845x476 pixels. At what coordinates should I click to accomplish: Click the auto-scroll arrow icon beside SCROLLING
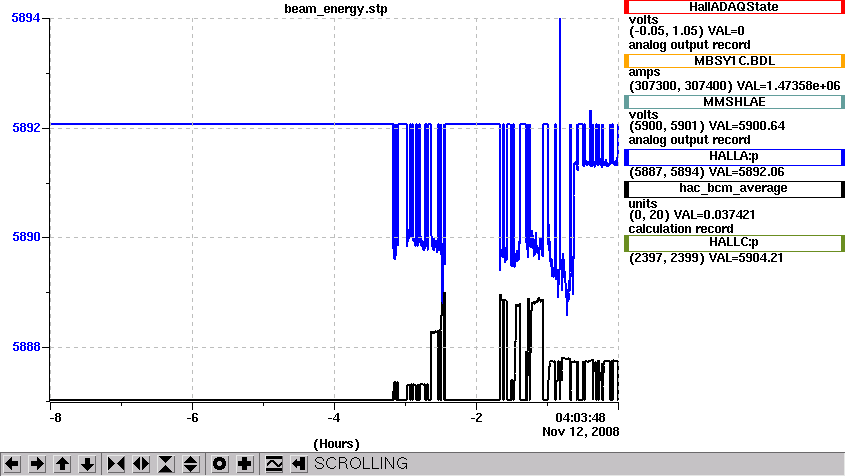coord(299,464)
